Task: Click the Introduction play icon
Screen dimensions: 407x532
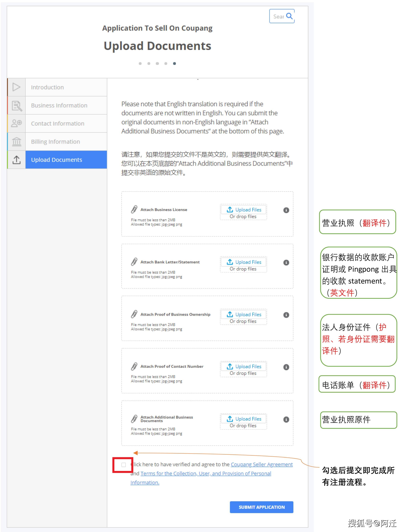Action: coord(16,87)
